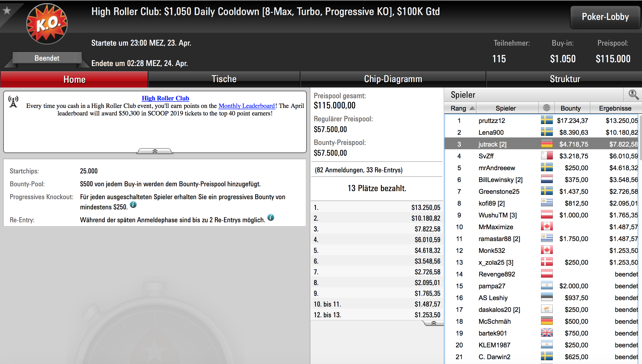This screenshot has height=364, width=642.
Task: Sort players by Rang column arrow
Action: (x=472, y=108)
